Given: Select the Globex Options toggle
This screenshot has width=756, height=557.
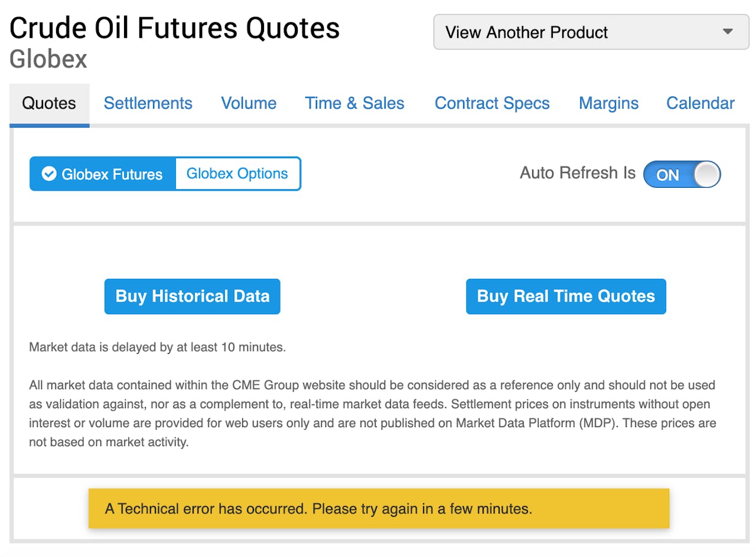Looking at the screenshot, I should point(237,174).
